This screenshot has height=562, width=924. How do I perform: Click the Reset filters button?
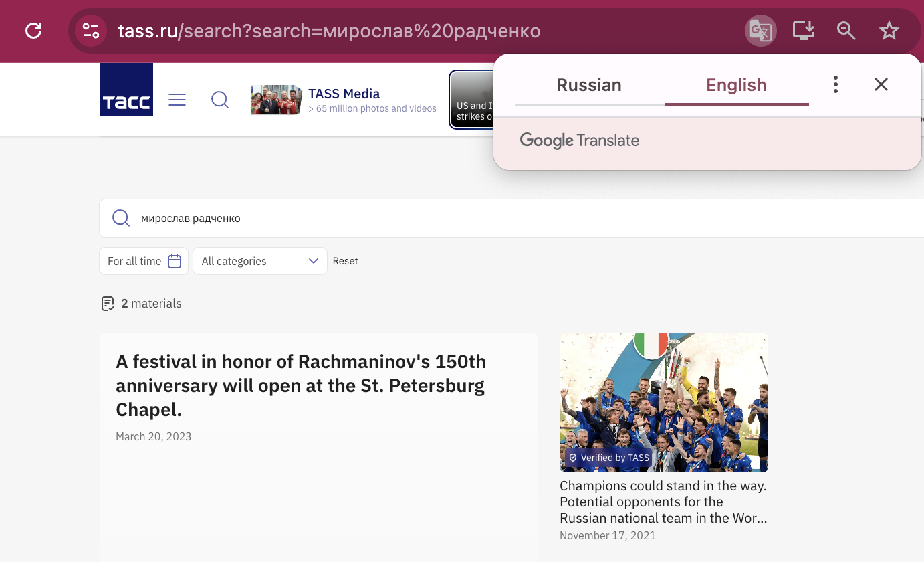(x=345, y=261)
